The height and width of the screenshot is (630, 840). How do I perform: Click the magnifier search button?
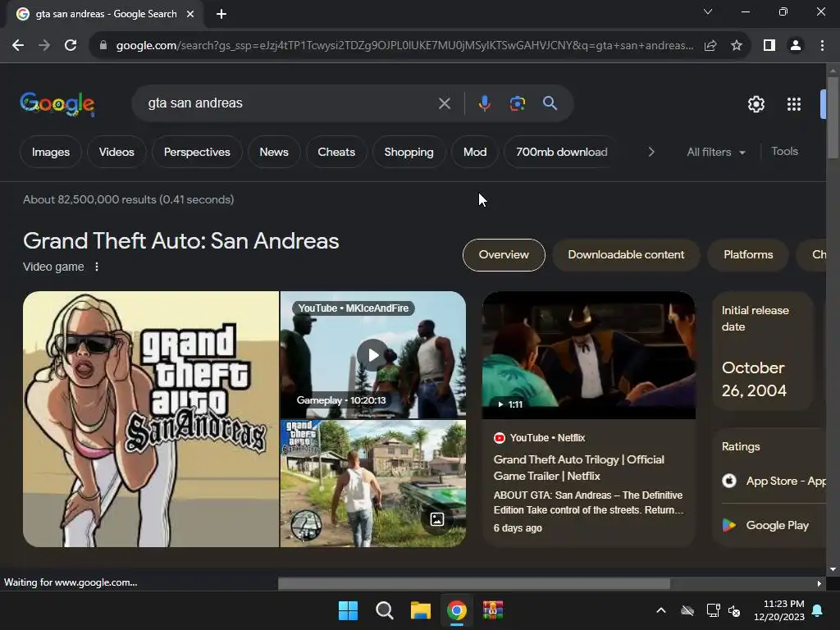click(x=550, y=103)
